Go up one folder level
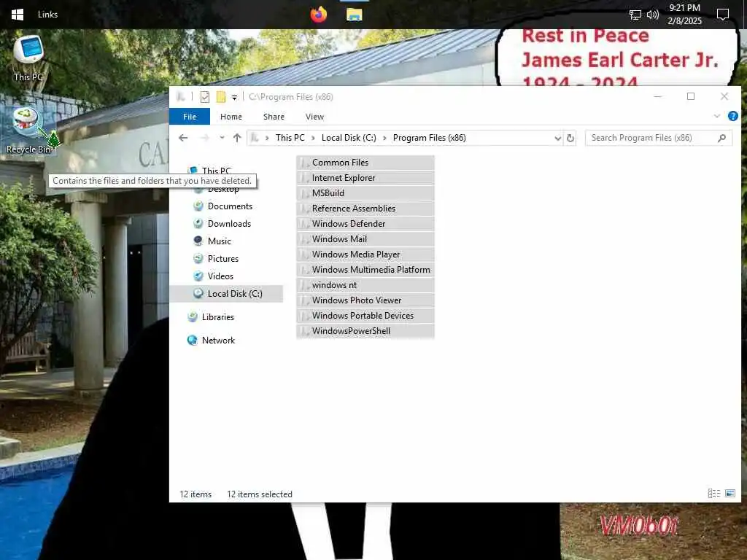Image resolution: width=747 pixels, height=560 pixels. click(x=237, y=138)
